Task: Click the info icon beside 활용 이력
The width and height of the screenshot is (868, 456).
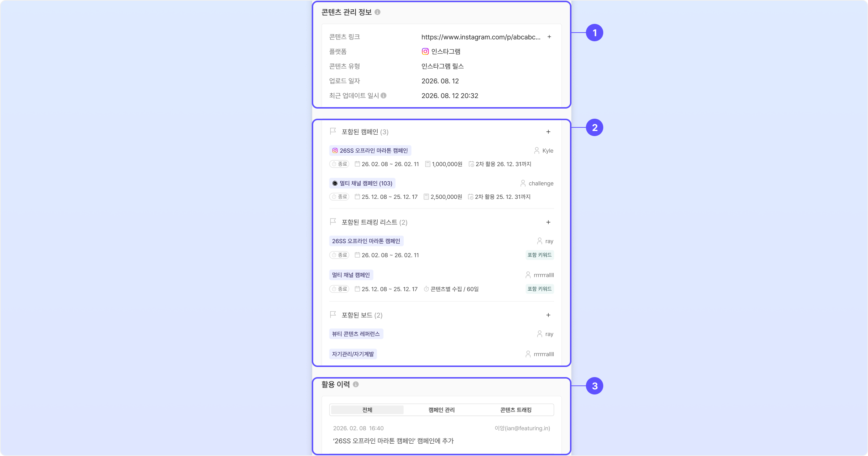Action: tap(356, 384)
